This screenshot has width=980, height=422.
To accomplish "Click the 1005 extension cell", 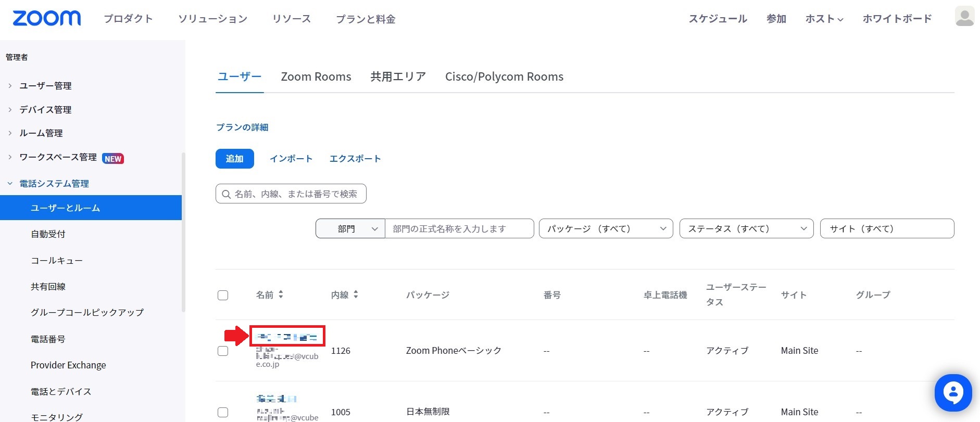I will click(x=341, y=412).
